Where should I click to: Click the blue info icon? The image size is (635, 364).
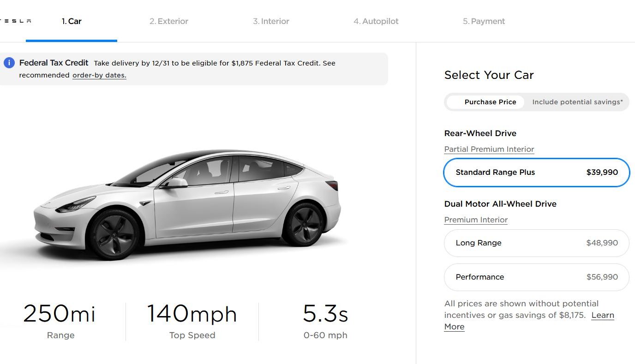(9, 63)
